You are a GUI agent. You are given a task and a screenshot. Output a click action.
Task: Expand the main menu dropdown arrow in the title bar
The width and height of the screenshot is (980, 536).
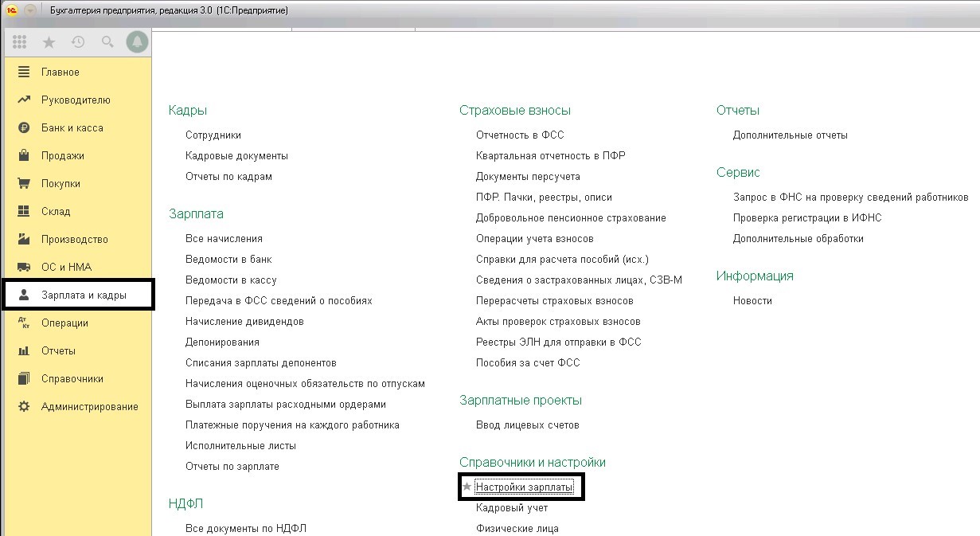click(x=30, y=10)
